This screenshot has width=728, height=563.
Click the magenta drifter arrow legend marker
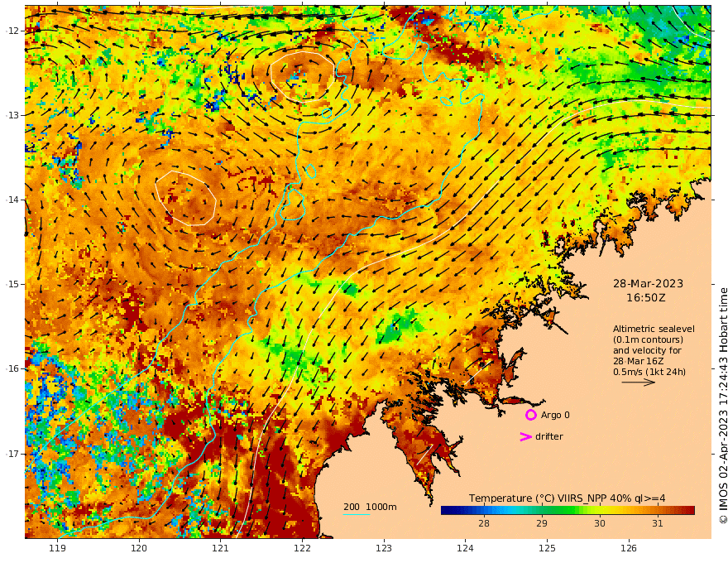[x=525, y=436]
